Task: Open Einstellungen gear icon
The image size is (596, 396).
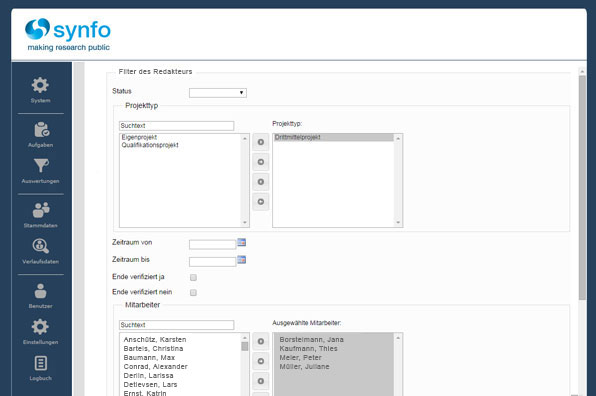Action: point(40,327)
